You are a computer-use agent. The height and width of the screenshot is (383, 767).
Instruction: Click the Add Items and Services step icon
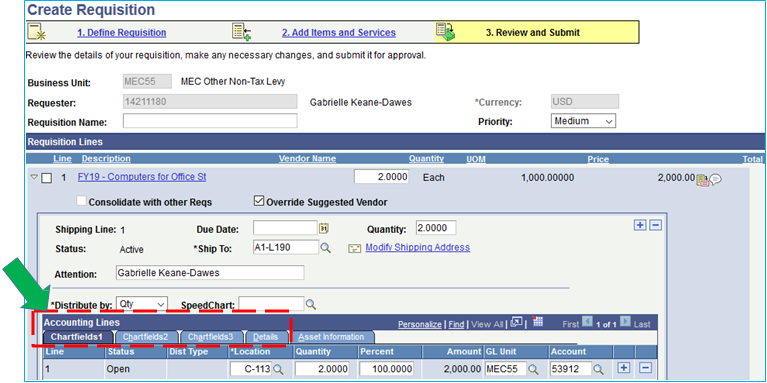point(242,32)
